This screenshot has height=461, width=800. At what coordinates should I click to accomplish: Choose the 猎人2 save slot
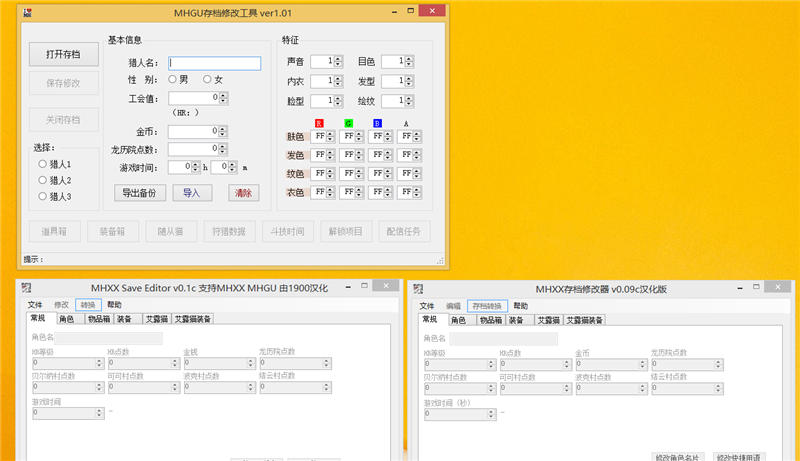(42, 180)
